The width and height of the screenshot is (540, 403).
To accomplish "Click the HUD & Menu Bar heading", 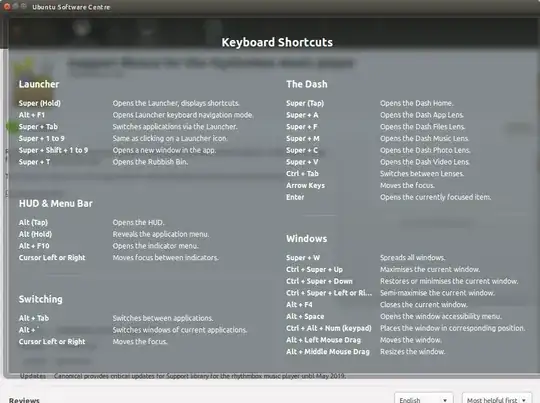I will pyautogui.click(x=56, y=203).
